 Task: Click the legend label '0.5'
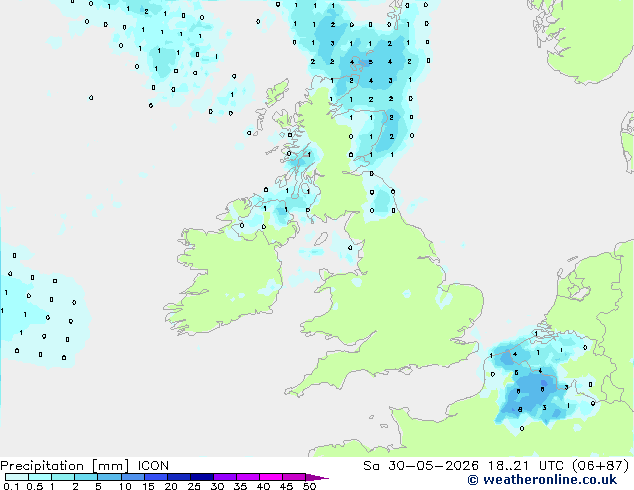[x=35, y=486]
